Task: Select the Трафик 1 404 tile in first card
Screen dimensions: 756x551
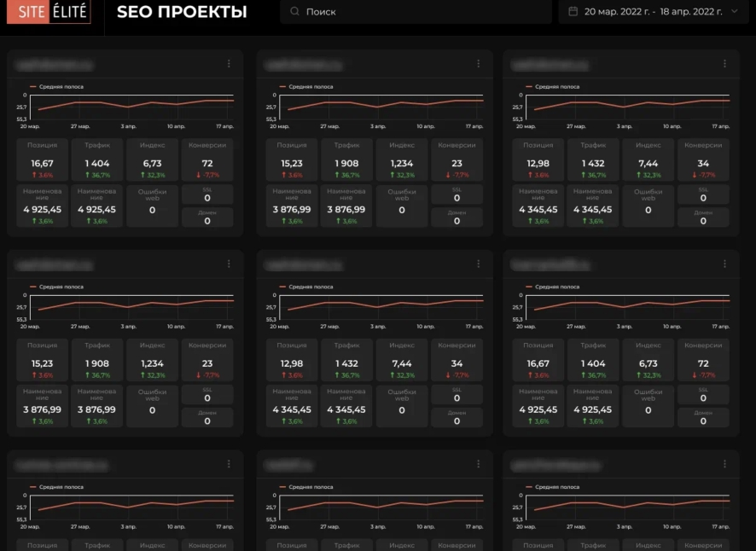Action: point(97,159)
